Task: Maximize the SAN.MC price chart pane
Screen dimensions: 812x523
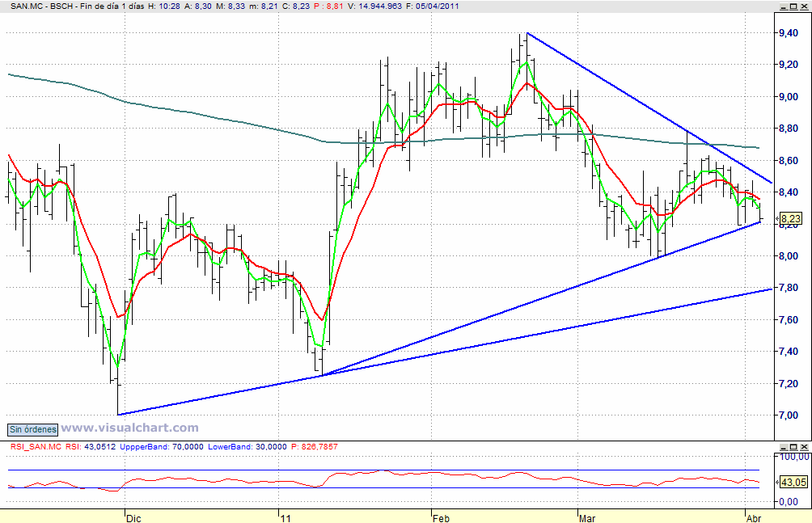Action: (x=794, y=6)
